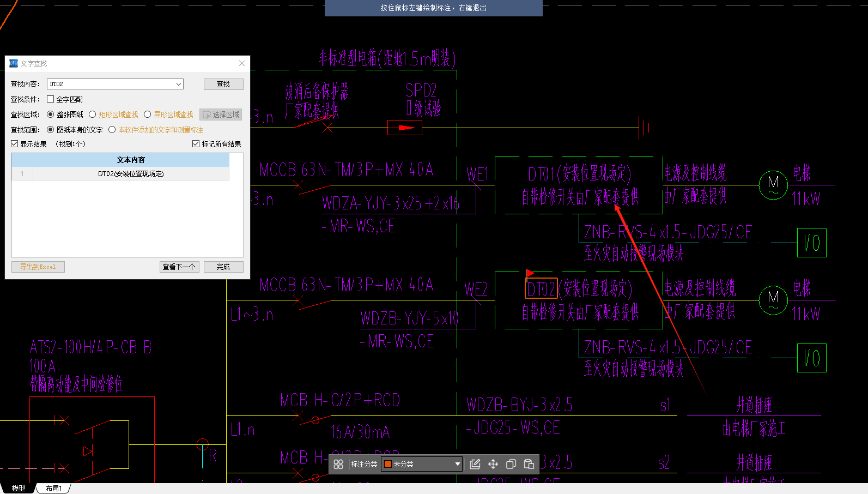Open the 未分类 annotation category dropdown
868x494 pixels.
coord(457,464)
